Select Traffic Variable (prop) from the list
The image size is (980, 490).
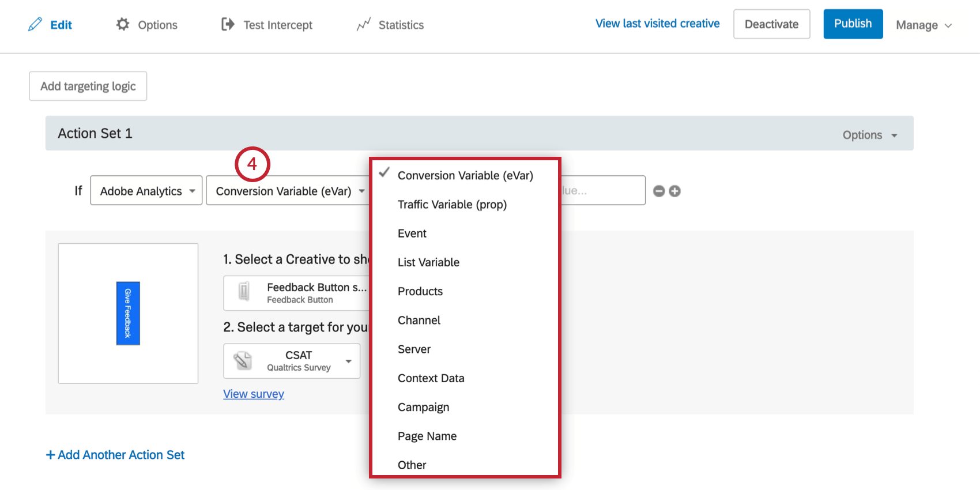[452, 205]
